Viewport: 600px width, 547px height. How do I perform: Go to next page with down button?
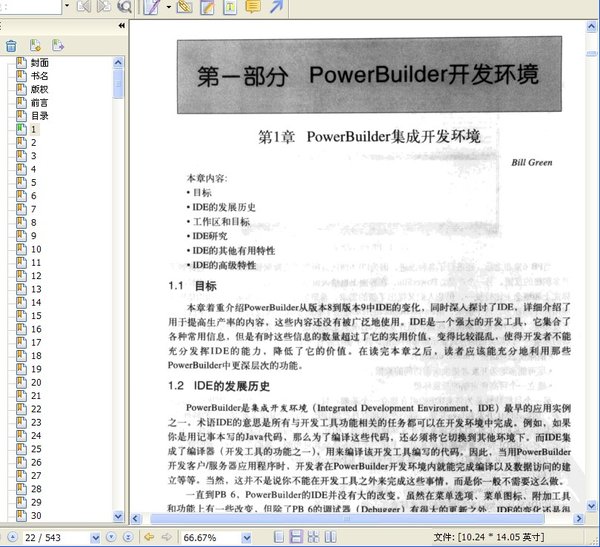[111, 537]
